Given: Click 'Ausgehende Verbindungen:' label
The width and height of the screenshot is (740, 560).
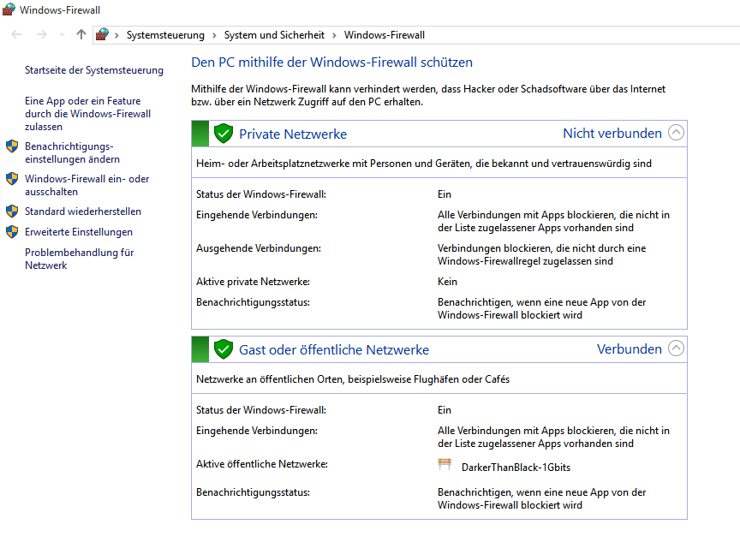Looking at the screenshot, I should (x=259, y=248).
